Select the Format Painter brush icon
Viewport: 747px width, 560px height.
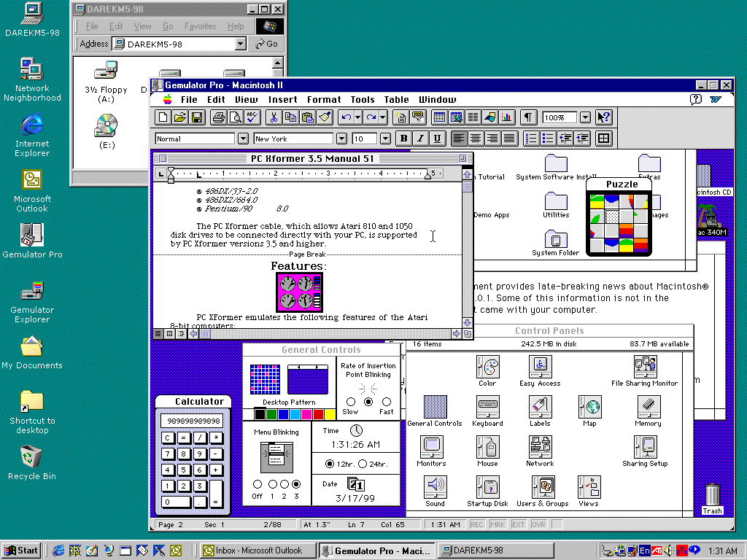tap(325, 117)
